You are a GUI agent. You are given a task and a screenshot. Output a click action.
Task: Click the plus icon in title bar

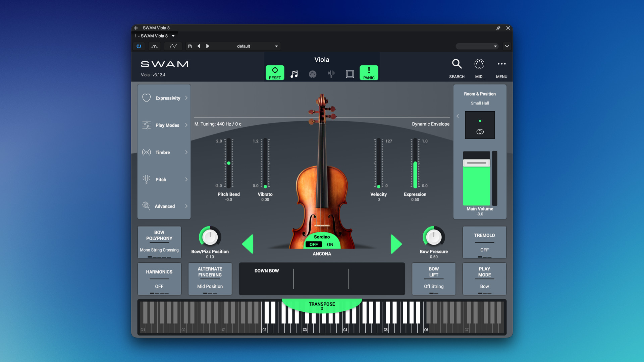136,28
